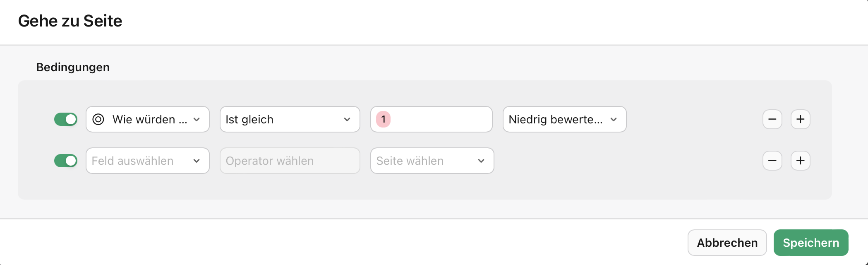
Task: Add a condition after the first row
Action: point(800,119)
